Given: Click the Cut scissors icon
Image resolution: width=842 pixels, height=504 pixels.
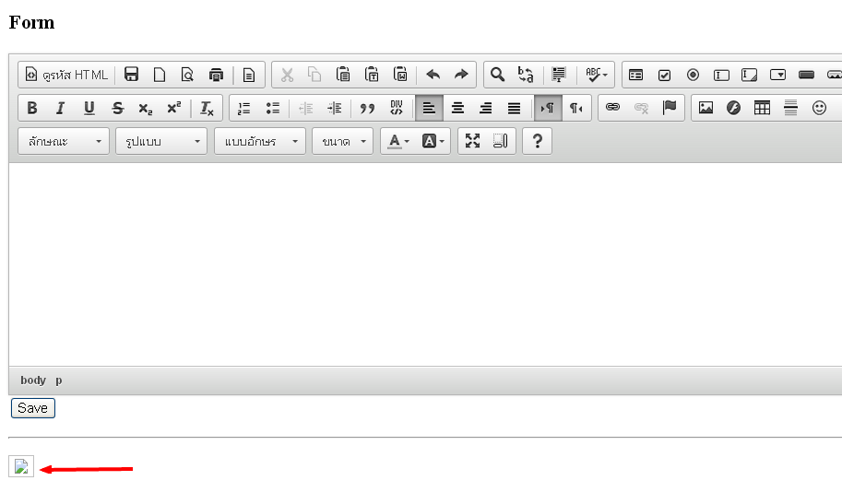Looking at the screenshot, I should [288, 75].
